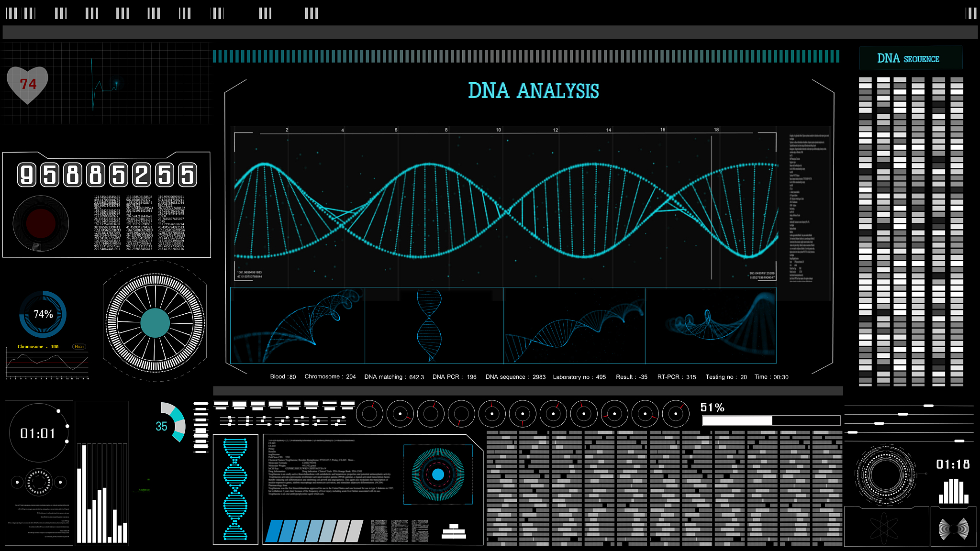980x551 pixels.
Task: Toggle the left radio dot beside the dashed ring
Action: point(17,482)
